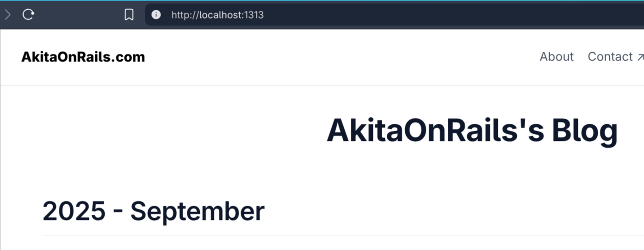Click the empty part of the address bar
The image size is (644, 250).
pyautogui.click(x=453, y=15)
